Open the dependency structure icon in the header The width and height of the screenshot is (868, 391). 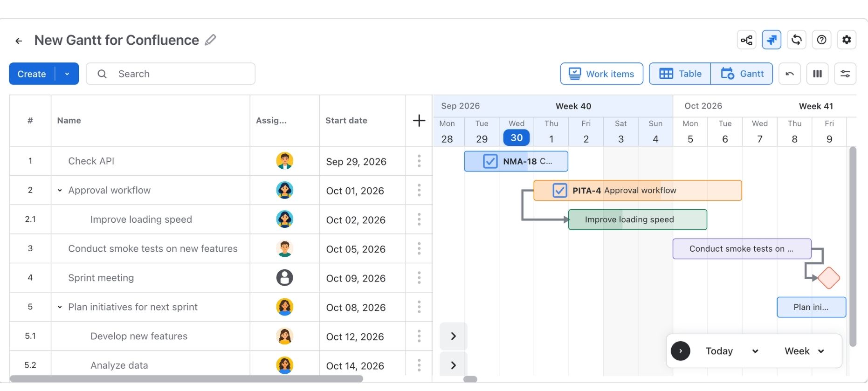[x=746, y=40]
